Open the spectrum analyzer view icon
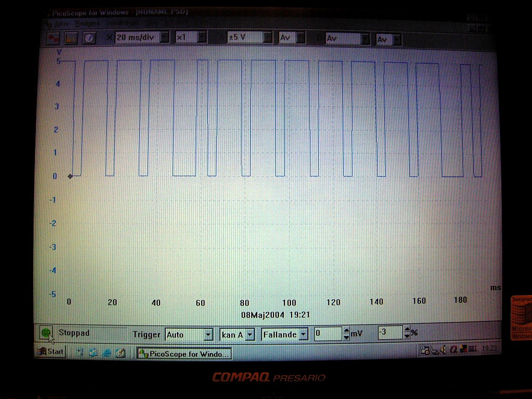 coord(71,38)
